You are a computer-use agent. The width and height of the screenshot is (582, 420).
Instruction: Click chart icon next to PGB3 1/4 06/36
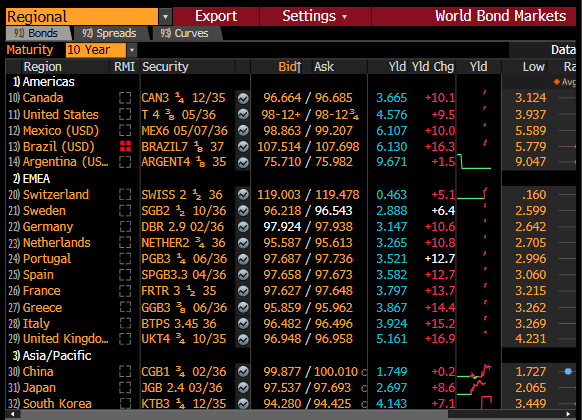click(243, 259)
